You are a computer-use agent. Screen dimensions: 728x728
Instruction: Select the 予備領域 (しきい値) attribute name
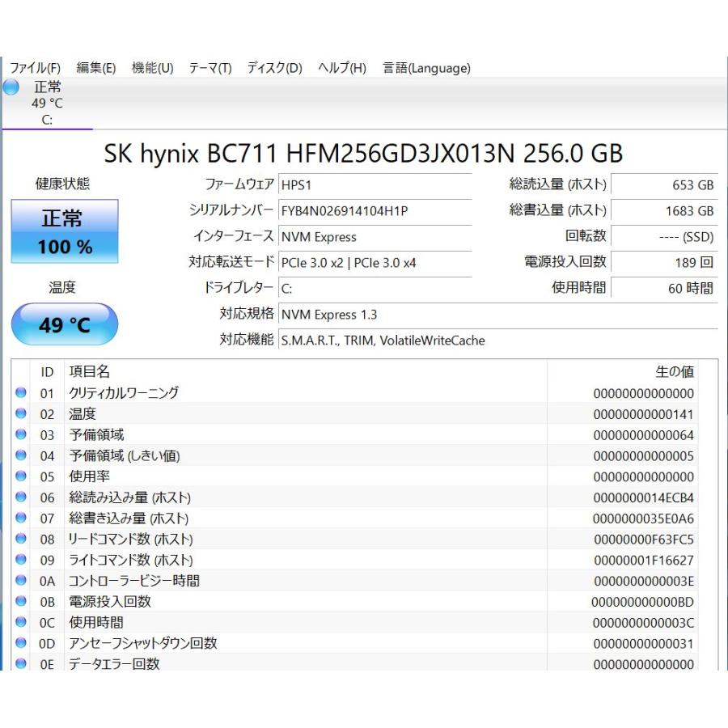pyautogui.click(x=125, y=455)
